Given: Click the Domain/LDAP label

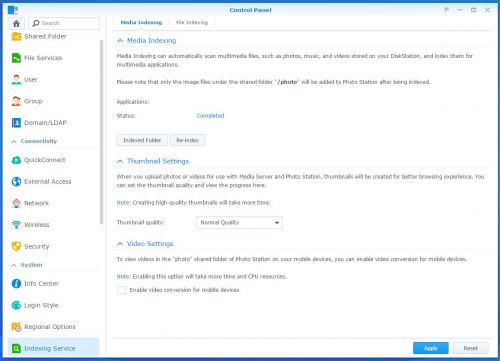Looking at the screenshot, I should pyautogui.click(x=45, y=123).
